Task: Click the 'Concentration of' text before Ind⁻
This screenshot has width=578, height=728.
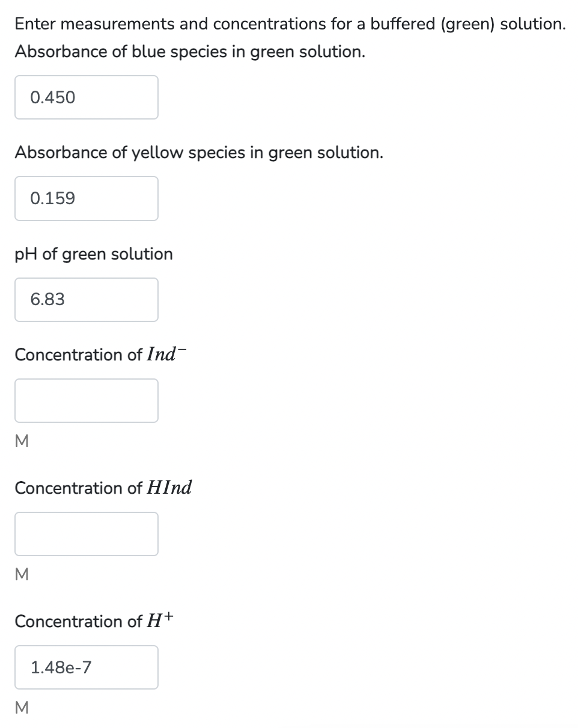Action: (78, 355)
